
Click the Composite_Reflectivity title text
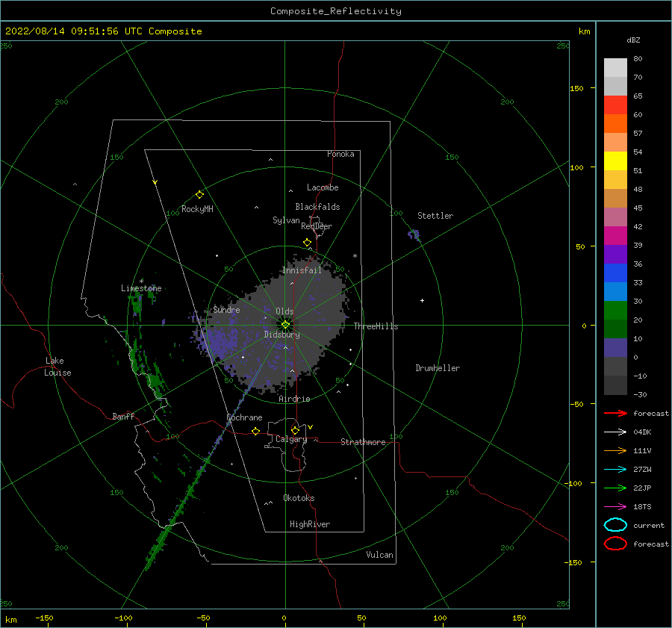(x=335, y=11)
